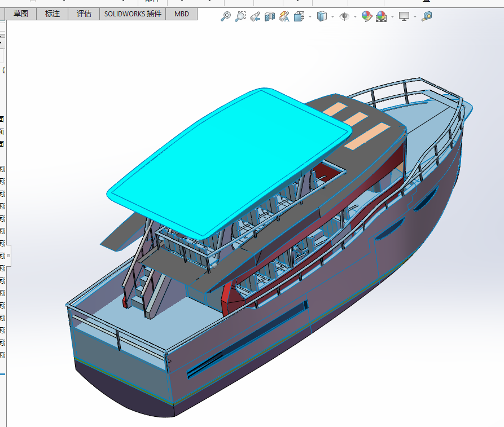Click the Zoom to Fit icon
Viewport: 504px width, 427px height.
[225, 16]
